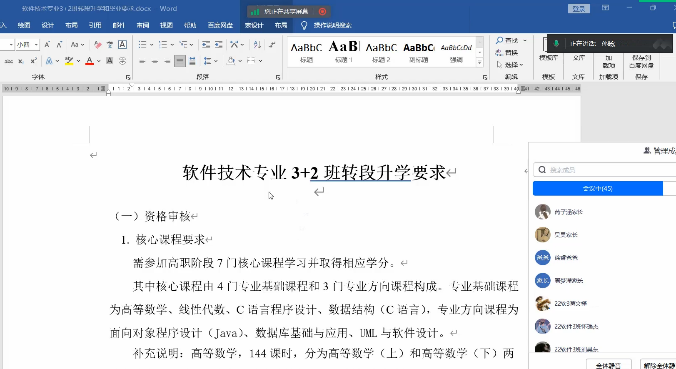Stop the screen sharing recording icon
This screenshot has width=676, height=369.
[x=322, y=12]
